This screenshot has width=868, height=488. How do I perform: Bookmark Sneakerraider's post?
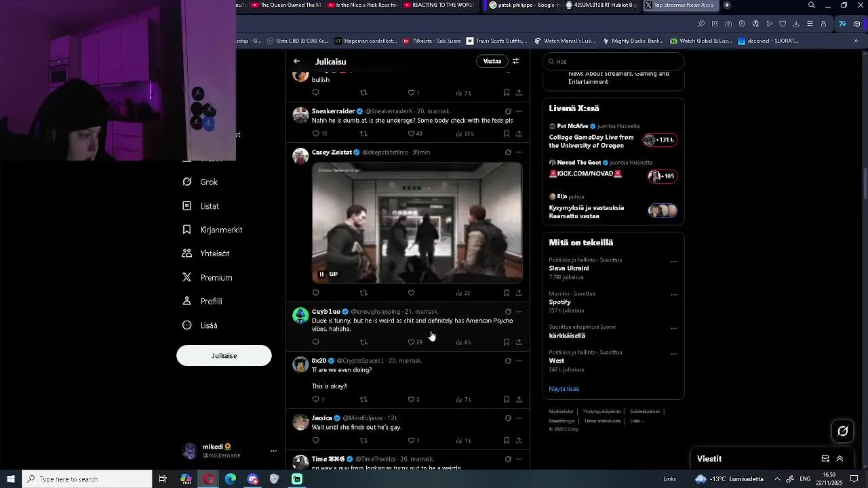tap(507, 134)
